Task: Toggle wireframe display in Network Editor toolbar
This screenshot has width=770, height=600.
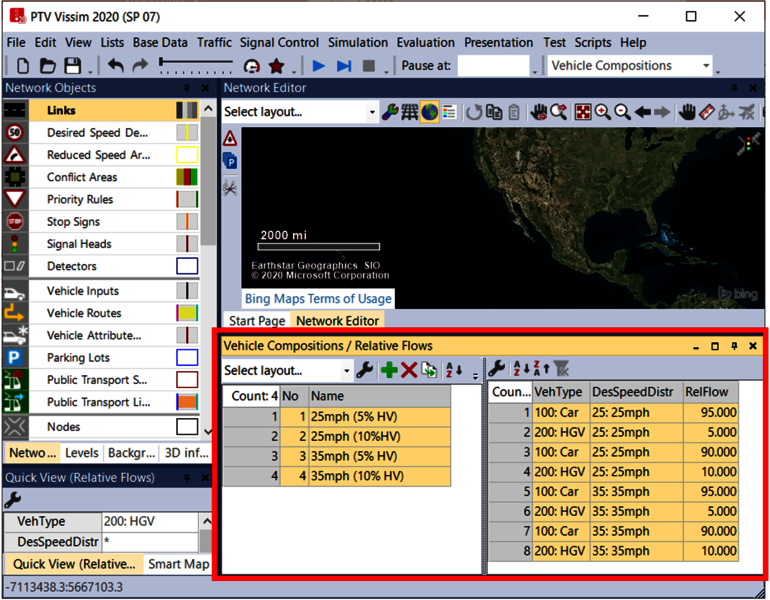Action: click(409, 112)
